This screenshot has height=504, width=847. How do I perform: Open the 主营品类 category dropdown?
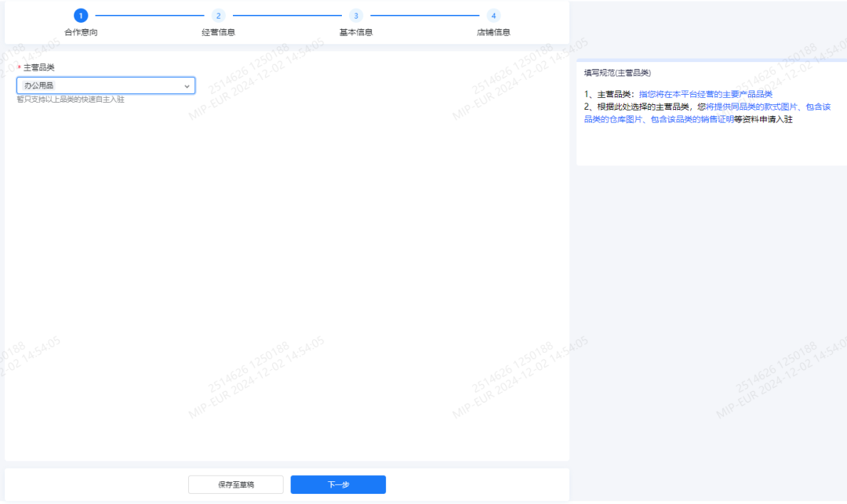tap(106, 85)
